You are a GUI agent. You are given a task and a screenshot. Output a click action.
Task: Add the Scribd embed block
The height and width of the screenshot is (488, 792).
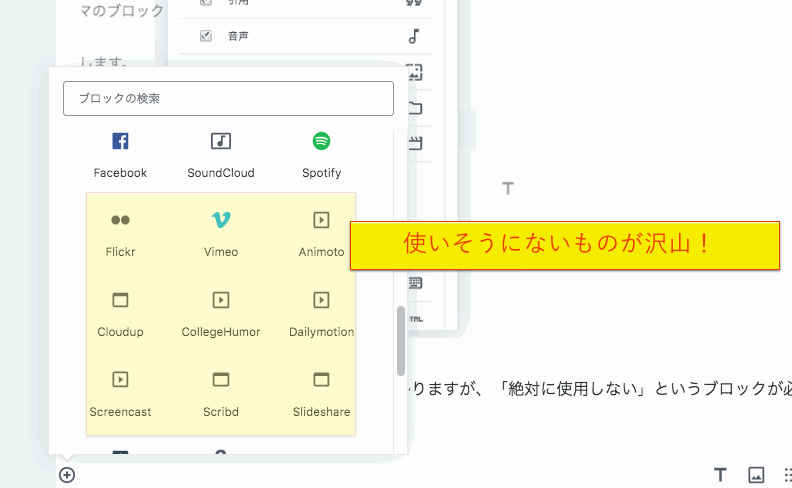pos(221,394)
